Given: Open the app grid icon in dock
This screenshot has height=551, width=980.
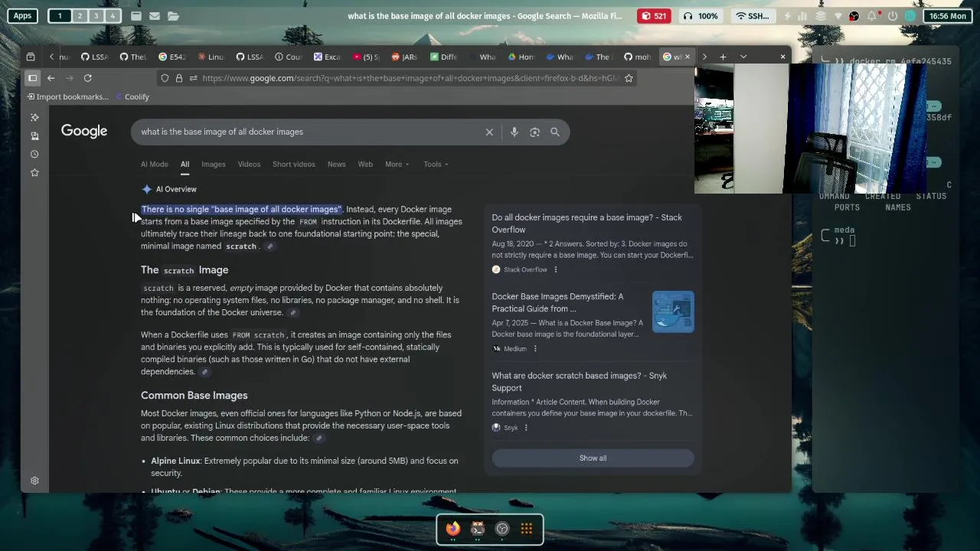Looking at the screenshot, I should point(527,529).
